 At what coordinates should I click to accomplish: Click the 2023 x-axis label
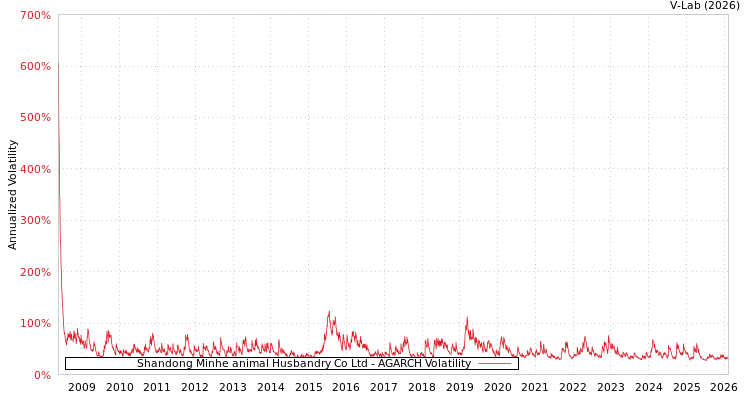611,387
